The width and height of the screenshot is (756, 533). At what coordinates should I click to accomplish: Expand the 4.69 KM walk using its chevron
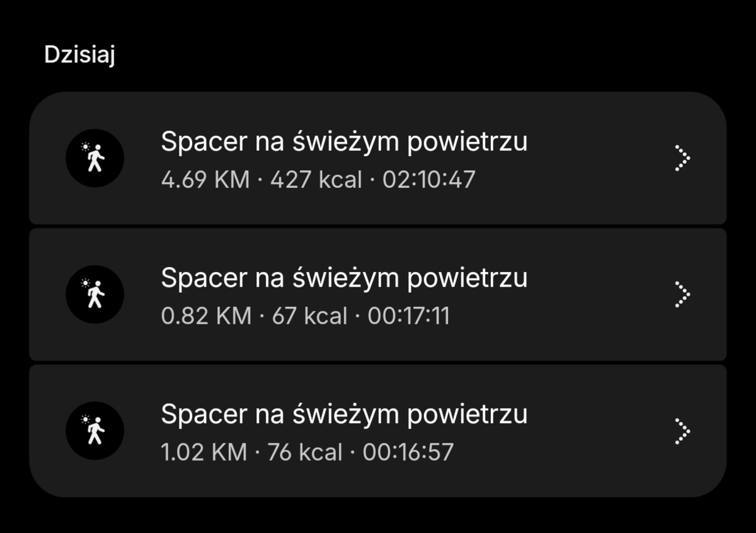pyautogui.click(x=682, y=158)
